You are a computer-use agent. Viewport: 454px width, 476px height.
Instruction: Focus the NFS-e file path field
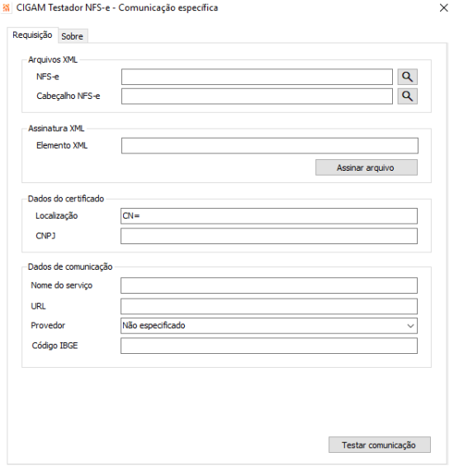[x=257, y=77]
